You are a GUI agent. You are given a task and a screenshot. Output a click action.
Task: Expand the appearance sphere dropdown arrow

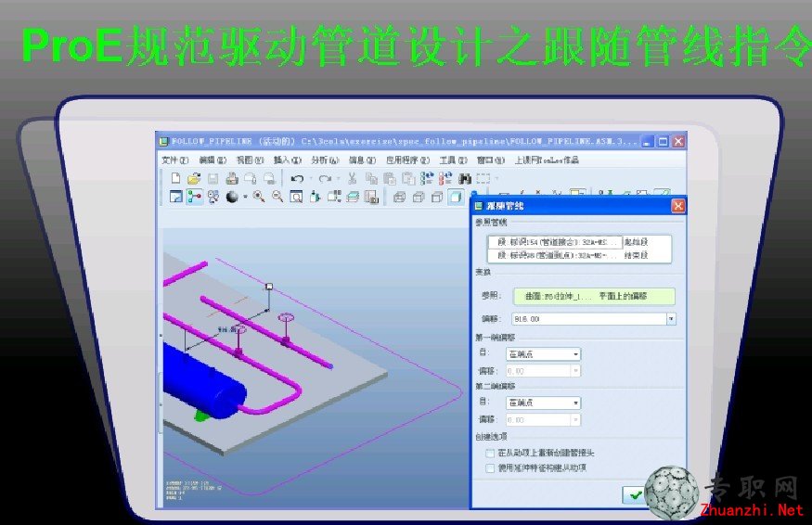tap(245, 197)
